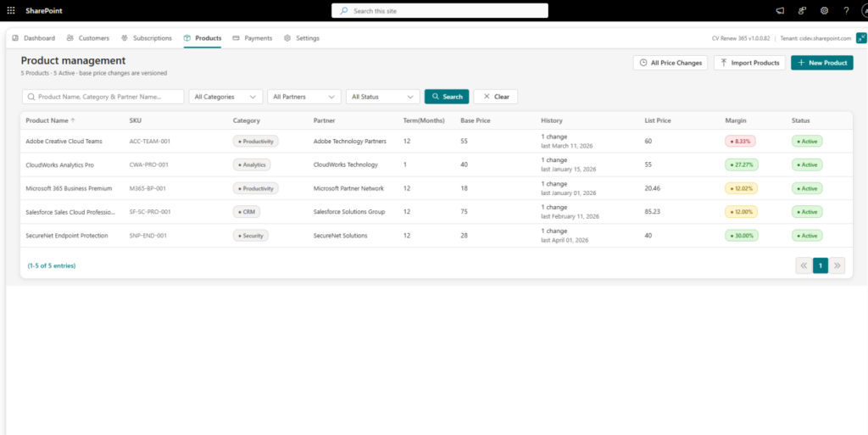868x435 pixels.
Task: Sort by Partner column header
Action: [x=325, y=120]
